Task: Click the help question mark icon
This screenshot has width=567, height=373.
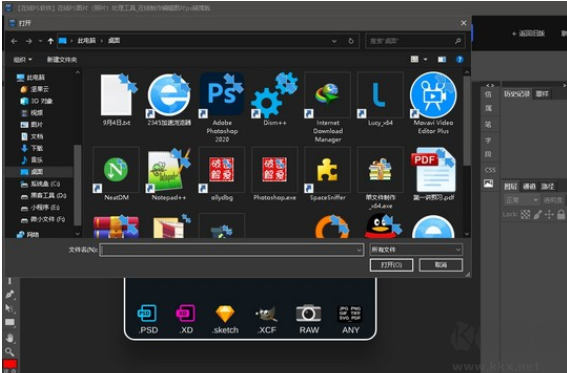Action: point(460,60)
